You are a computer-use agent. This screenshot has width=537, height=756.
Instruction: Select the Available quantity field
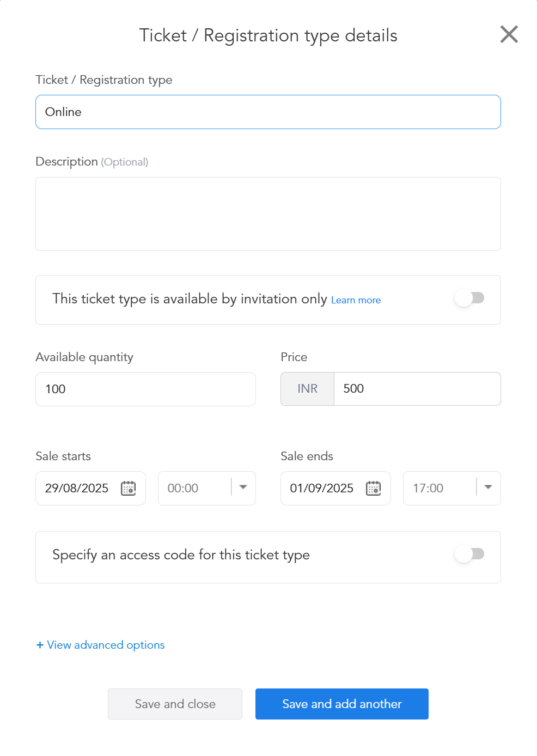coord(145,389)
